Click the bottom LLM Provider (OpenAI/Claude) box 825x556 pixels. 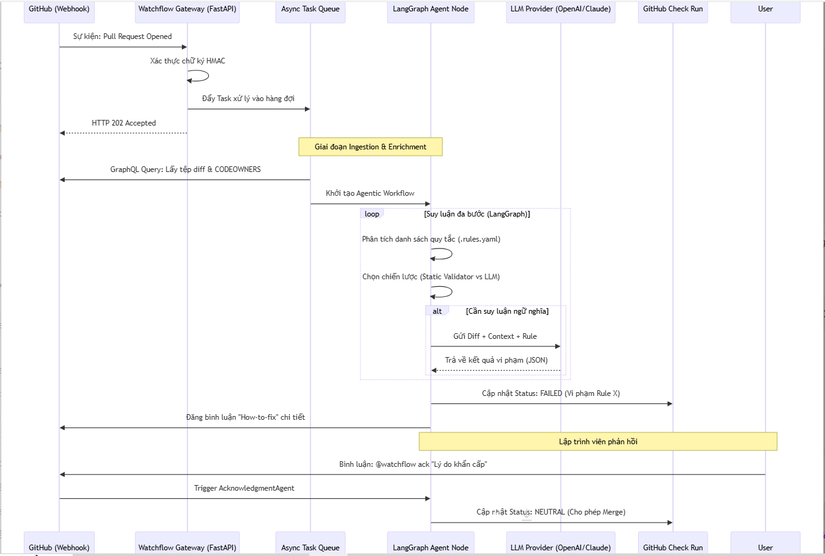coord(560,543)
